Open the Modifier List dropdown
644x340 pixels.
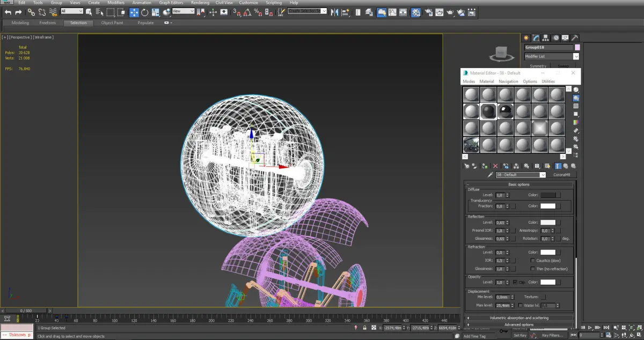click(x=576, y=56)
